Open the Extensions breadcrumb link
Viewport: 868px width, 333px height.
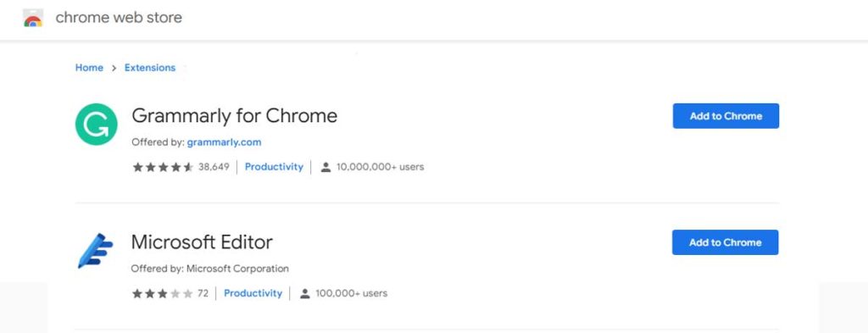150,68
